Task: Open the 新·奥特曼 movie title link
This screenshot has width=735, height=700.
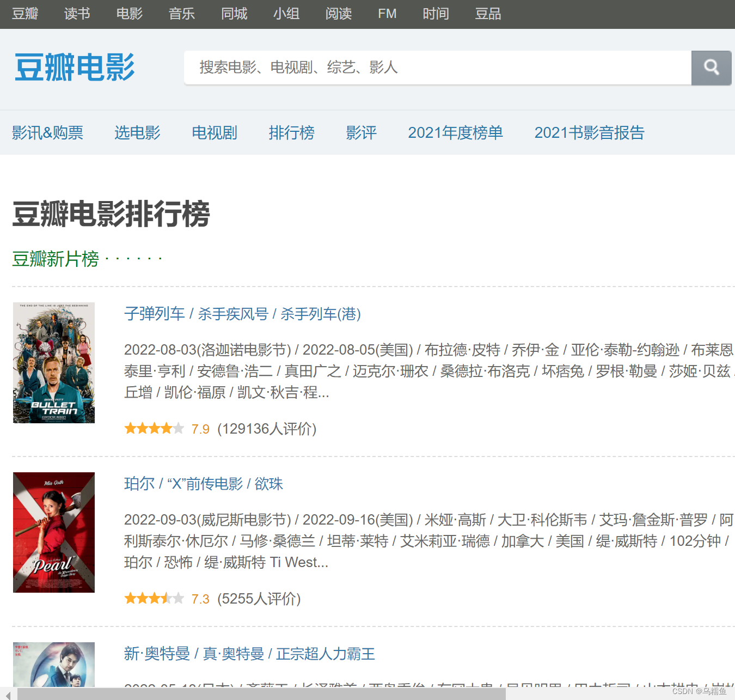Action: tap(249, 654)
